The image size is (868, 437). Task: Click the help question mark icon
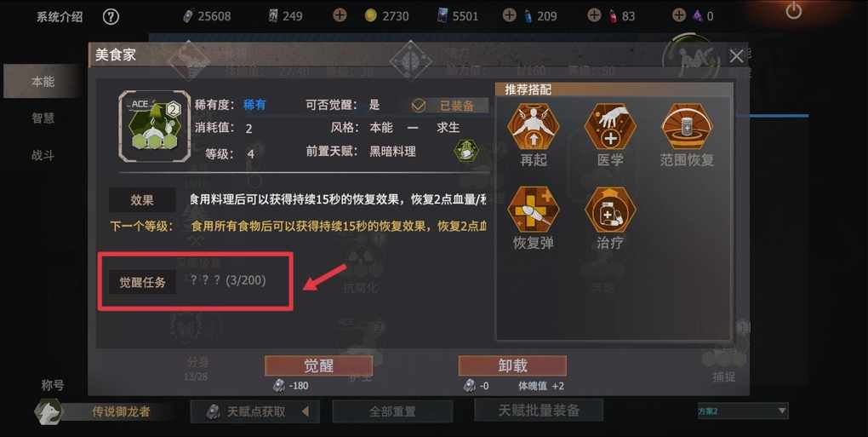click(111, 17)
